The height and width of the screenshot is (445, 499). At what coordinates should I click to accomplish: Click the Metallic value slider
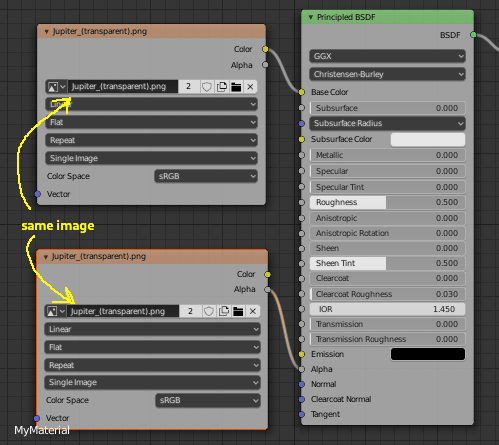(x=387, y=155)
